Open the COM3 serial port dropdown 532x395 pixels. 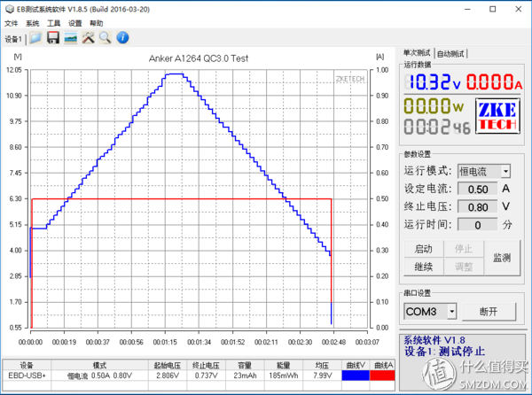click(451, 312)
